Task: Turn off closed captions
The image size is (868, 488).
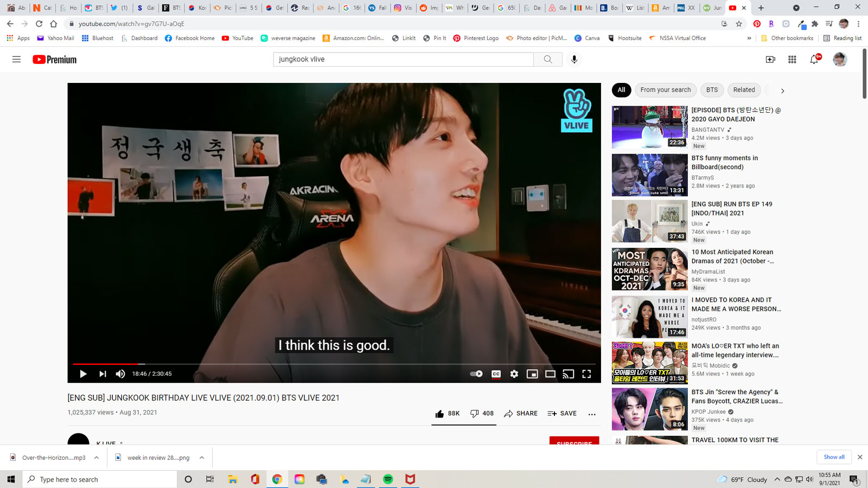Action: tap(496, 374)
